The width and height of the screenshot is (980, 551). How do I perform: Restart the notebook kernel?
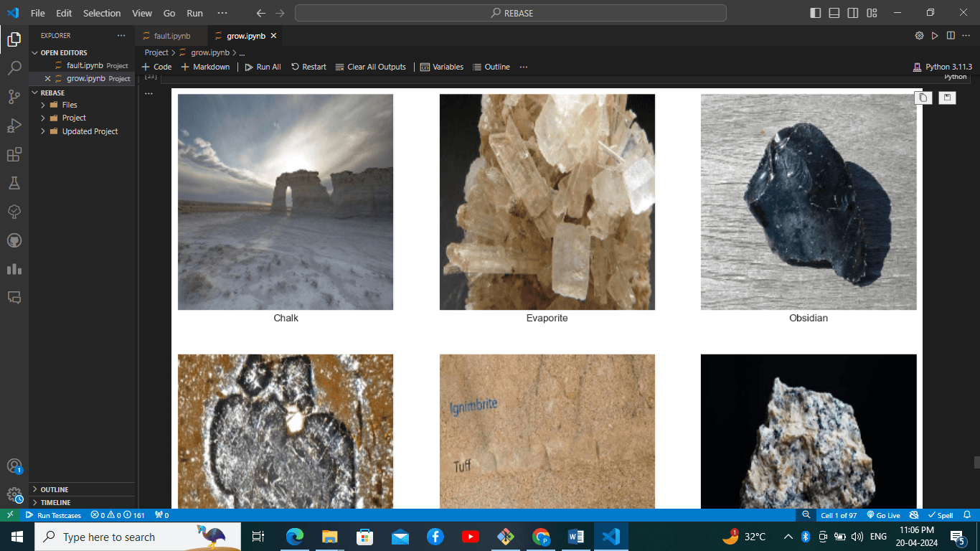point(308,67)
